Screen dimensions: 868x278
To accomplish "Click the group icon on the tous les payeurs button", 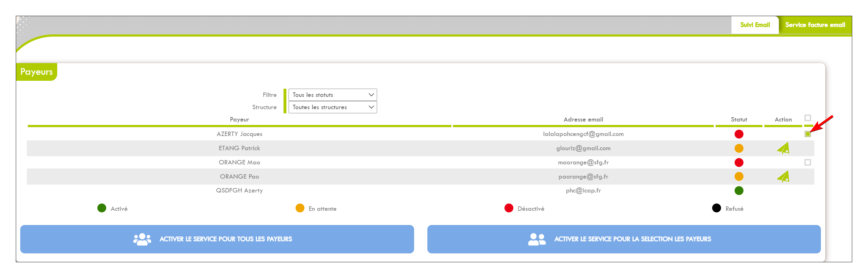I will coord(142,239).
